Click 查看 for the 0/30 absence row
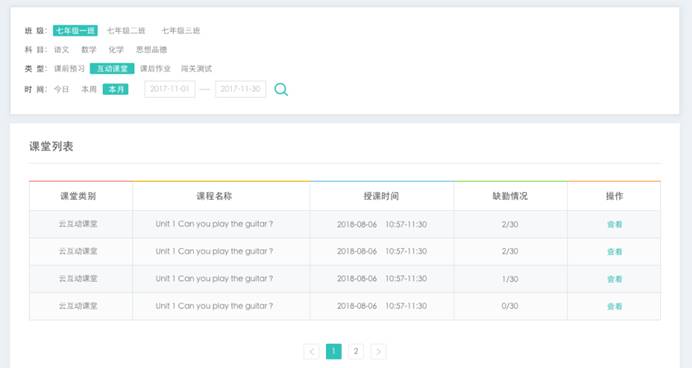Screen dimensions: 692x368 coord(614,306)
